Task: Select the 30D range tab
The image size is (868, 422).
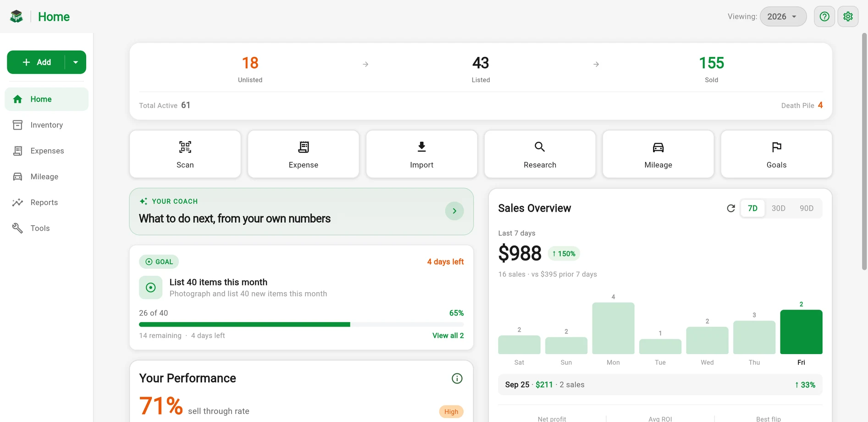Action: point(779,208)
